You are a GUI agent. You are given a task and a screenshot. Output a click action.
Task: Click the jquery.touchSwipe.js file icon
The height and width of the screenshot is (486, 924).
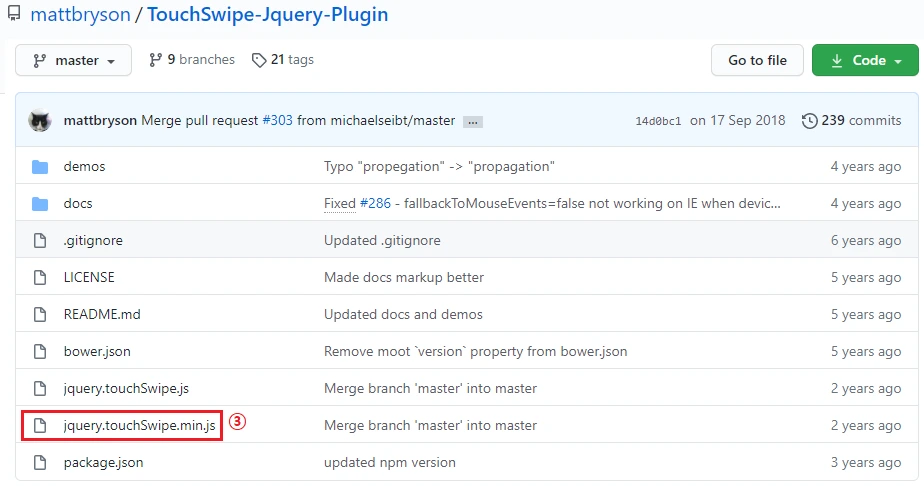tap(40, 389)
